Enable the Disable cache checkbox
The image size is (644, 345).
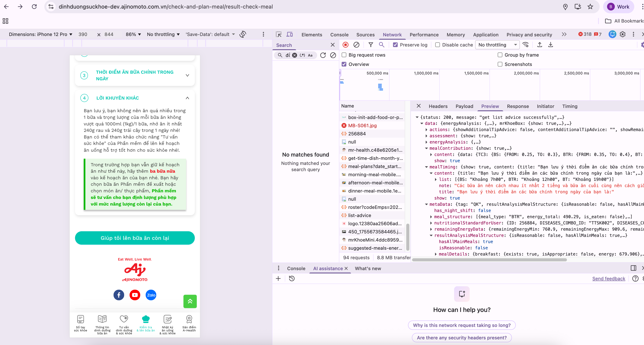pos(438,45)
